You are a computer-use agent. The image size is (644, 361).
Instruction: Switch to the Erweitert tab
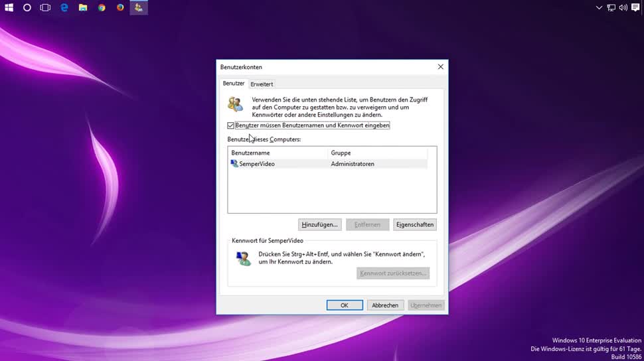pyautogui.click(x=262, y=84)
